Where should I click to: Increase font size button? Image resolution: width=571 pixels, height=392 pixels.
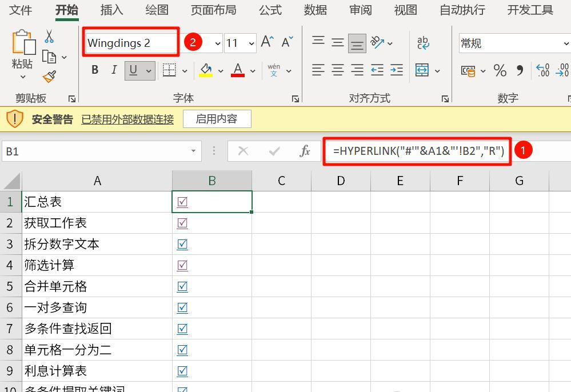click(267, 42)
